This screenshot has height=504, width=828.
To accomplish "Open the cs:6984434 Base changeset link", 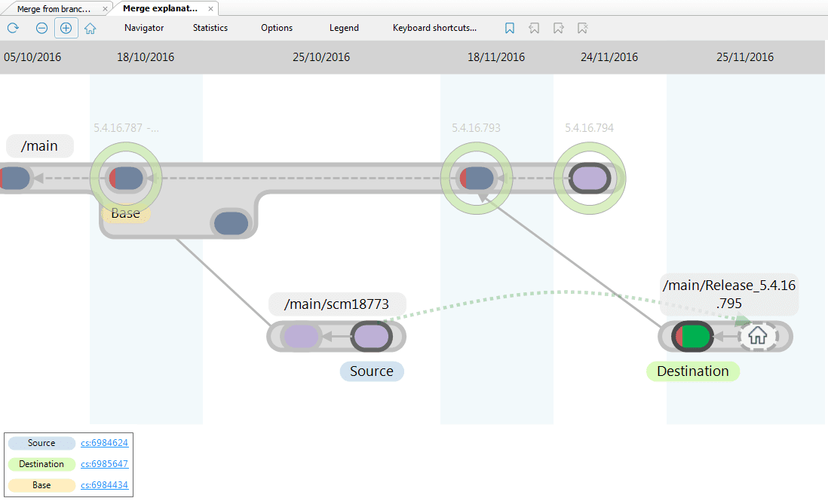I will click(x=104, y=485).
